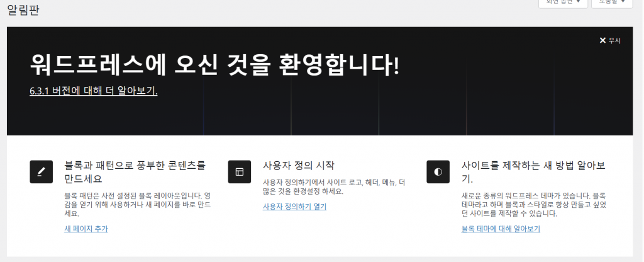Click the 사용자 정의 시작 heading
The height and width of the screenshot is (262, 644).
point(299,166)
